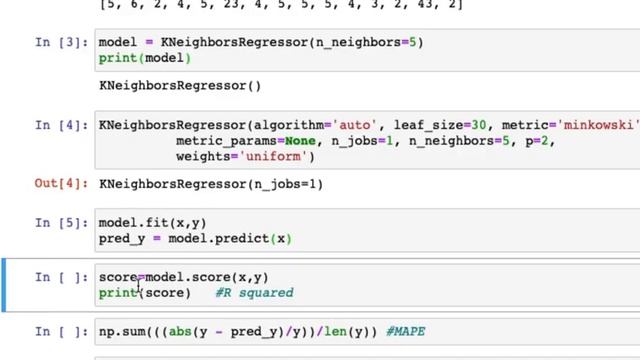640x360 pixels.
Task: Click the list output row at the top
Action: pos(281,5)
